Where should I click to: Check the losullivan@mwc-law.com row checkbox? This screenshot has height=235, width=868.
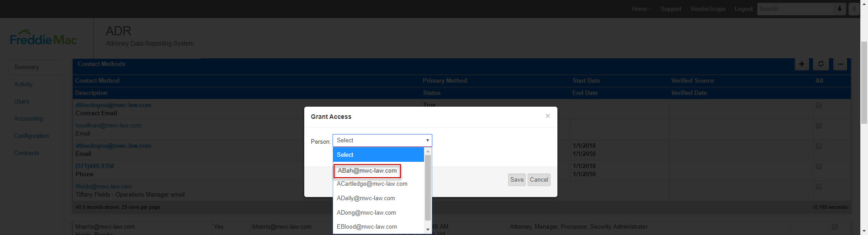[x=819, y=126]
